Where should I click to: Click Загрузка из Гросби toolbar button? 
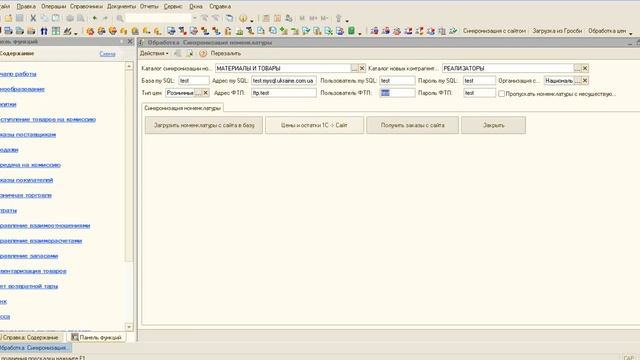pyautogui.click(x=557, y=31)
